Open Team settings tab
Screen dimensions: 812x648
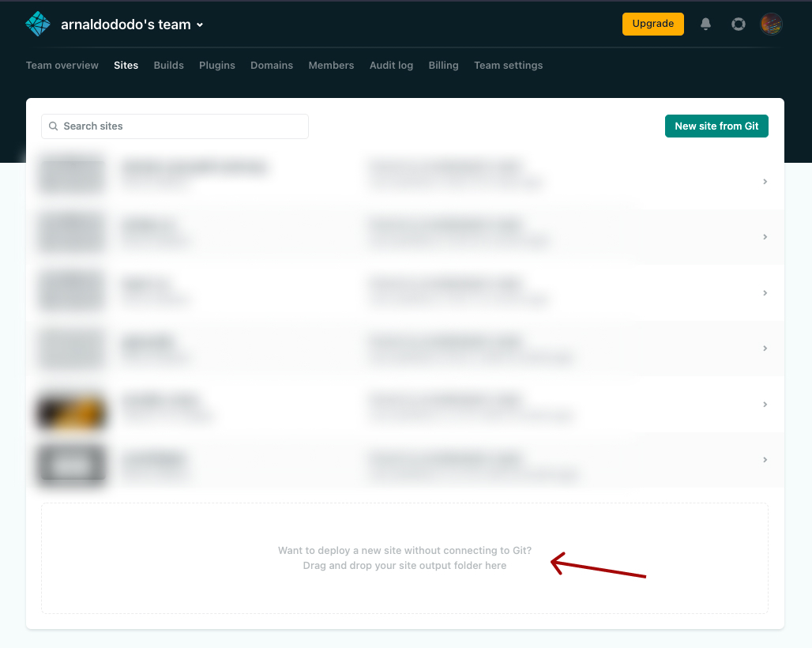click(509, 66)
